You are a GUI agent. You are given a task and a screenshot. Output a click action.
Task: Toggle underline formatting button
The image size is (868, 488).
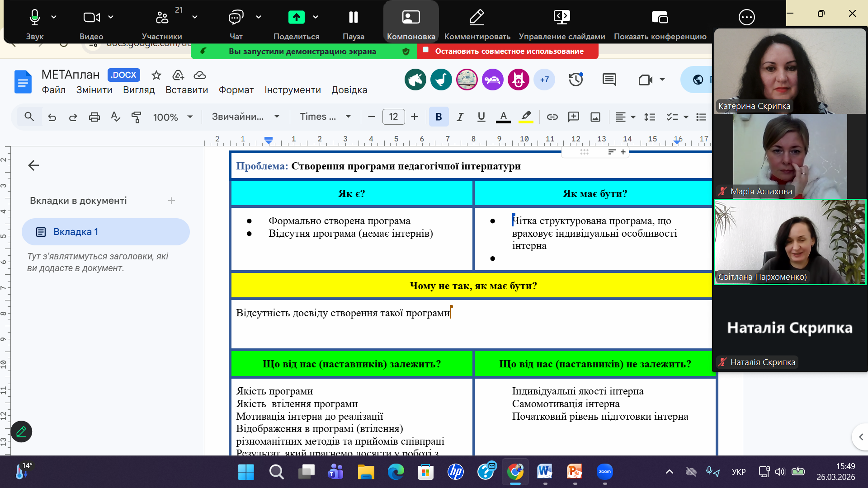coord(481,117)
